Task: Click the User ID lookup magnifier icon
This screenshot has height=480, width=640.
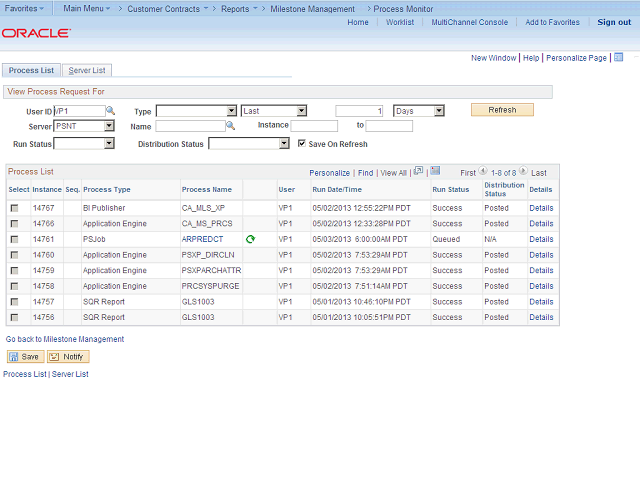Action: (111, 110)
